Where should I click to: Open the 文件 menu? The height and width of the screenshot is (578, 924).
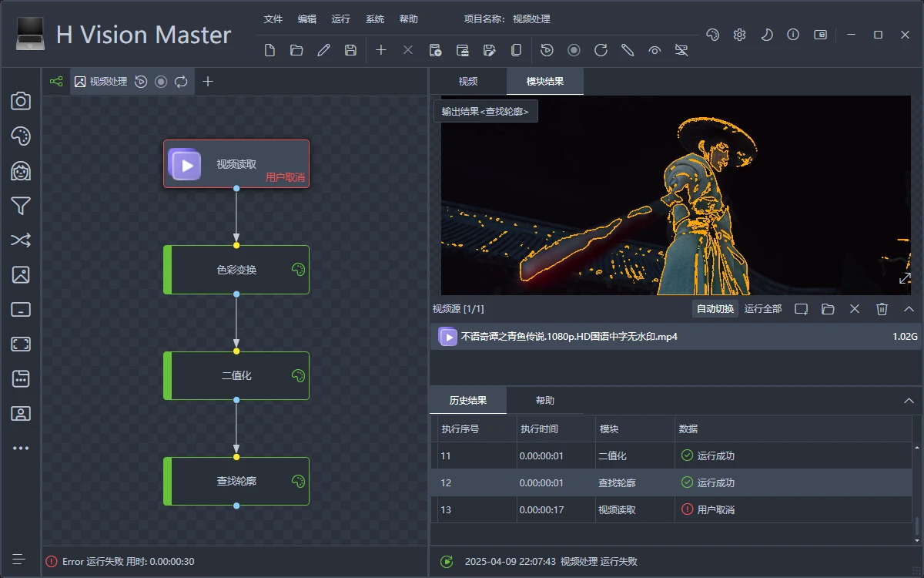pyautogui.click(x=273, y=19)
